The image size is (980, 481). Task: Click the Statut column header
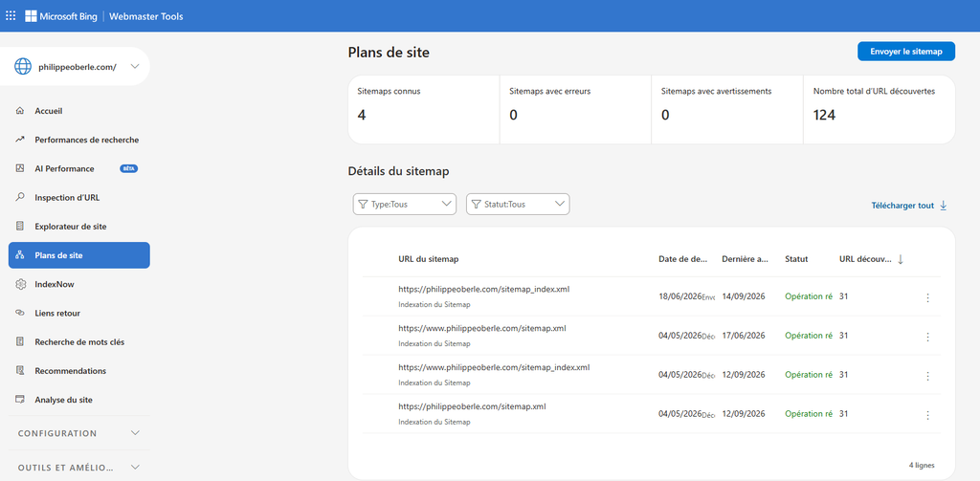[x=796, y=259]
